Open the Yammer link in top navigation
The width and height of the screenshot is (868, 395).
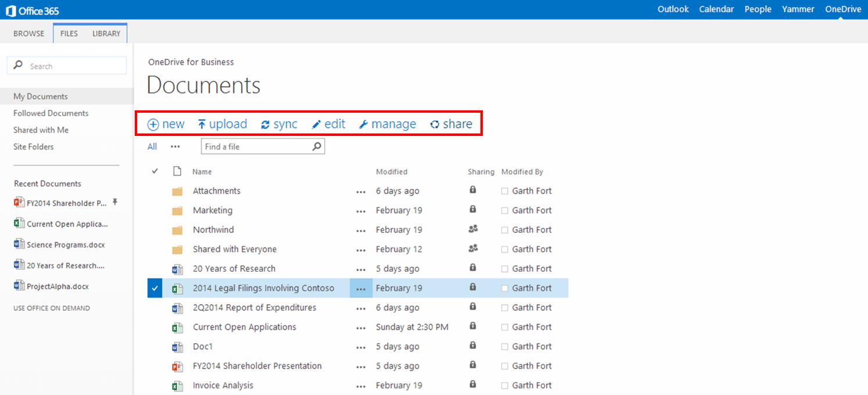point(798,9)
